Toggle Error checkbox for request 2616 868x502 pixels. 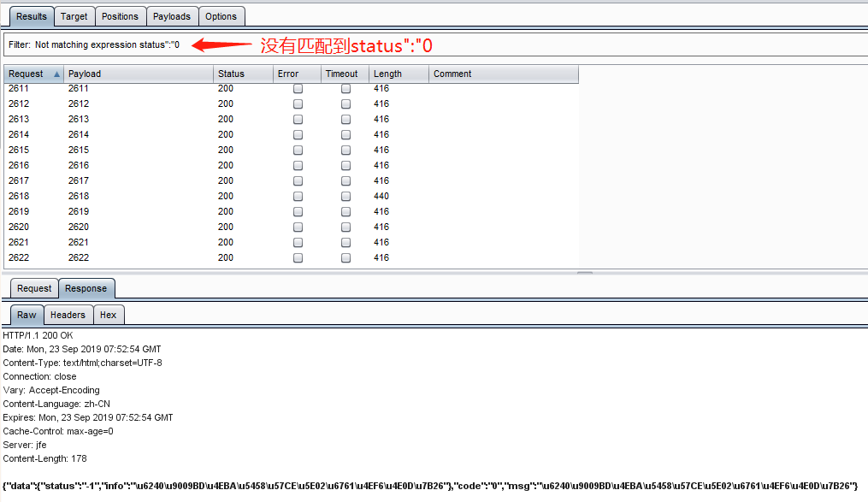click(298, 166)
